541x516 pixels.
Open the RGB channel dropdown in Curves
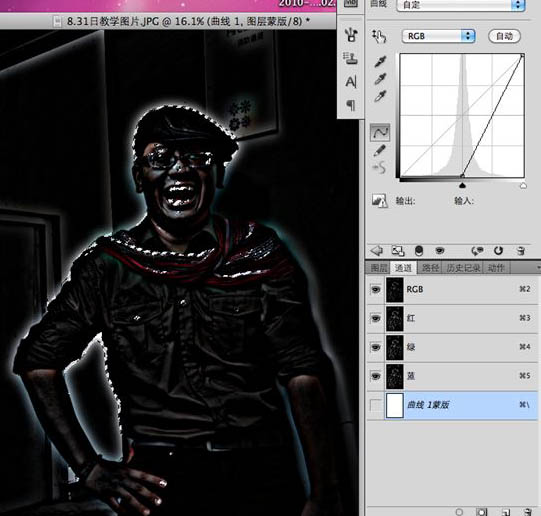[x=439, y=36]
